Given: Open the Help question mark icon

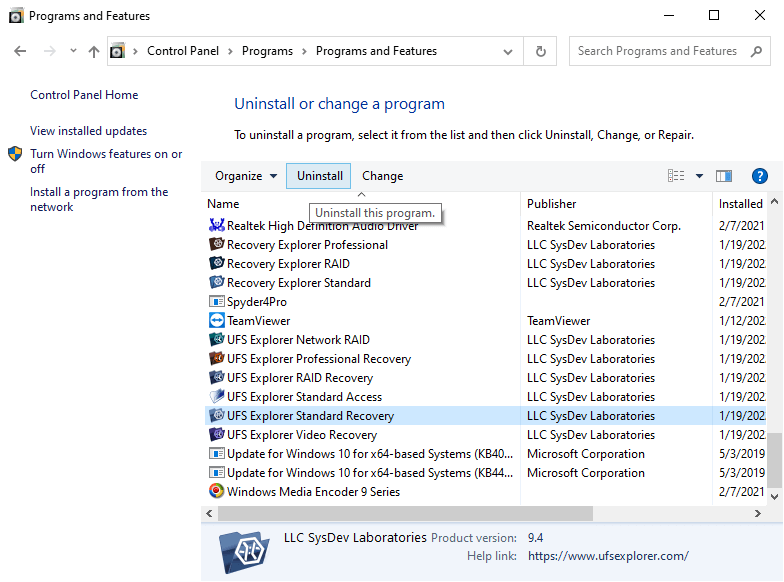Looking at the screenshot, I should 759,176.
